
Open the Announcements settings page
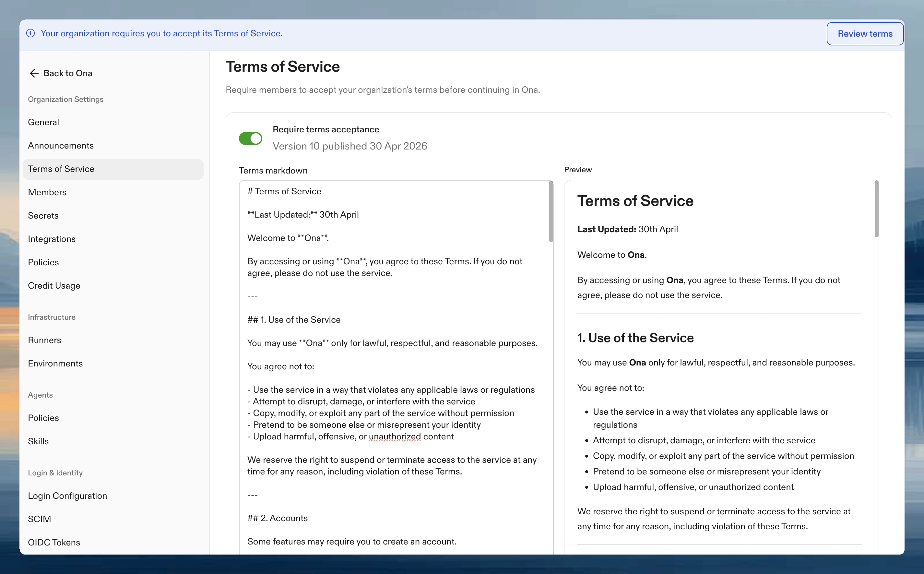(x=61, y=145)
